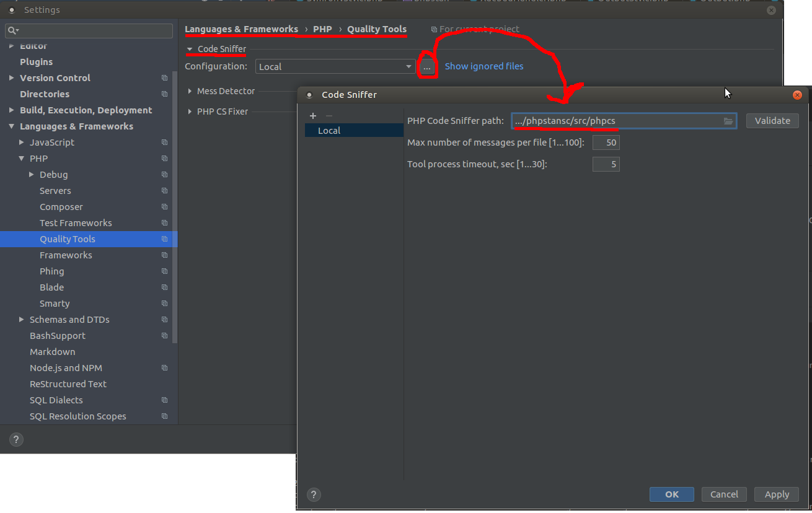Open the Configuration dropdown showing Local
Image resolution: width=812 pixels, height=513 pixels.
pyautogui.click(x=335, y=66)
